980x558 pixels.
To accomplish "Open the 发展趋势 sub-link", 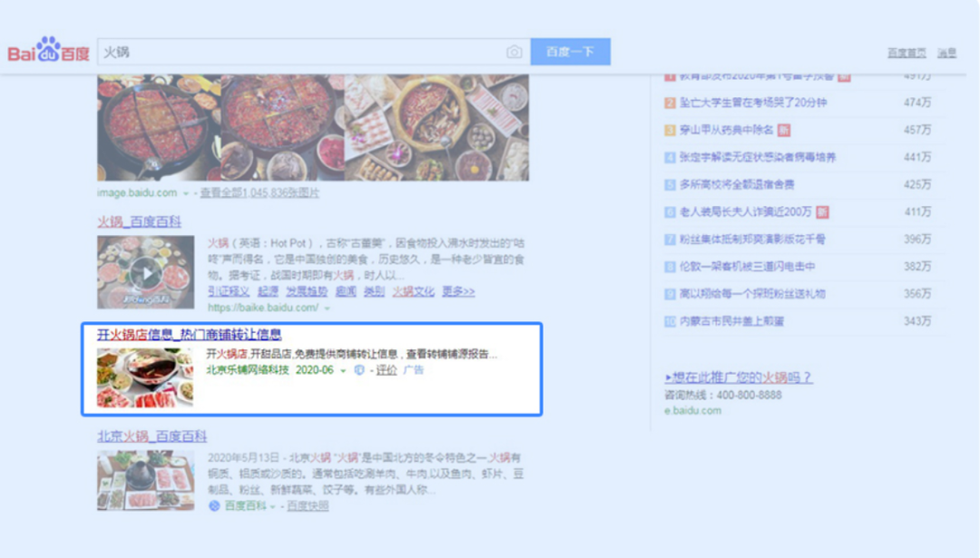I will pos(307,291).
